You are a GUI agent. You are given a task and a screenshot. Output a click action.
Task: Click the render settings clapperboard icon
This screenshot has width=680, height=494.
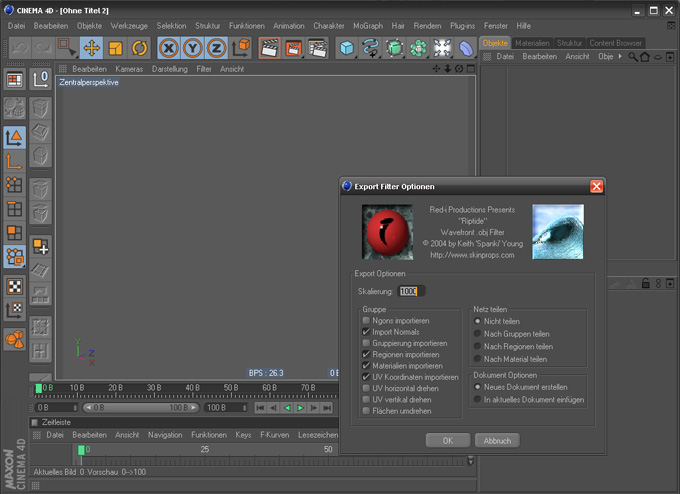[x=317, y=48]
